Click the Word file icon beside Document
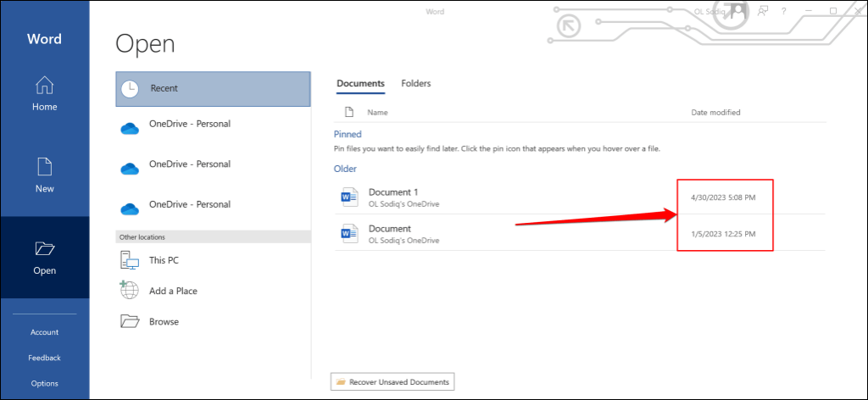 [x=349, y=233]
